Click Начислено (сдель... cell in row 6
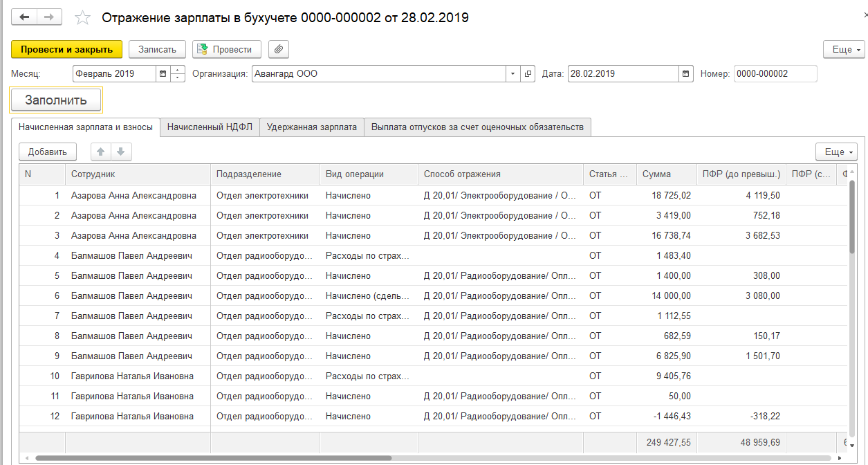Screen dimensions: 868x465 tap(369, 296)
